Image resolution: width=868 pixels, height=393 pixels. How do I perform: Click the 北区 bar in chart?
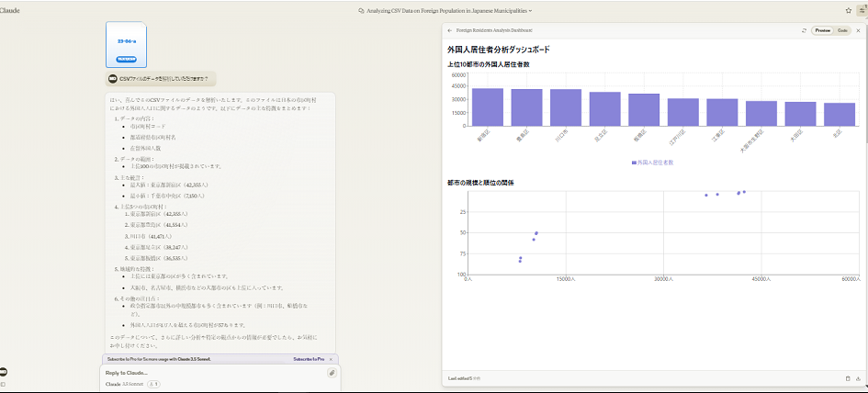(x=840, y=115)
